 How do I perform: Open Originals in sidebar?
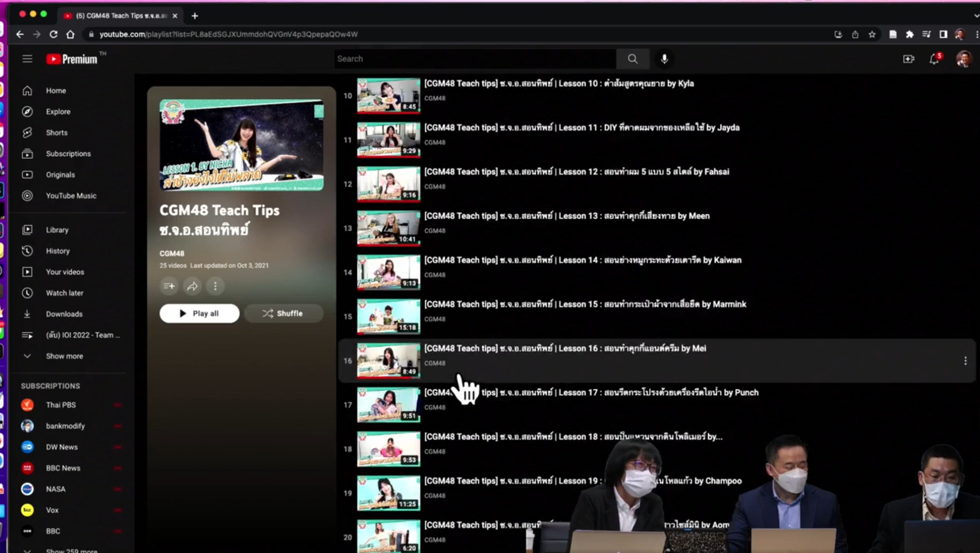[68, 175]
